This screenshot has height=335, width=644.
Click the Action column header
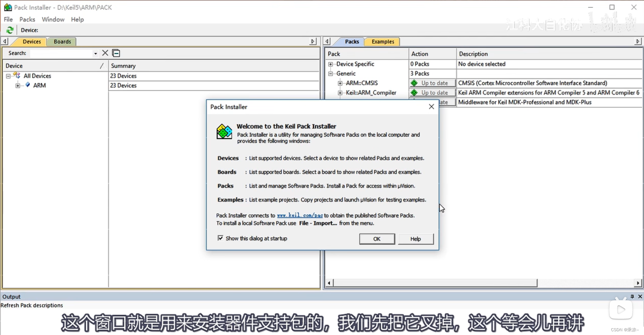coord(432,54)
